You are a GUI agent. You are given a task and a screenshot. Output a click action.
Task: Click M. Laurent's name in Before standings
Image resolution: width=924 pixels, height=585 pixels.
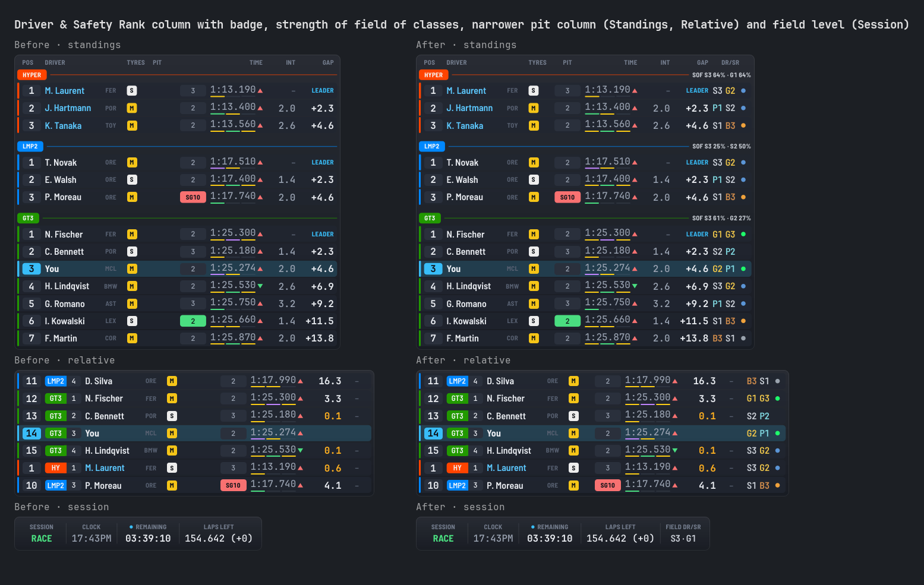click(x=65, y=91)
